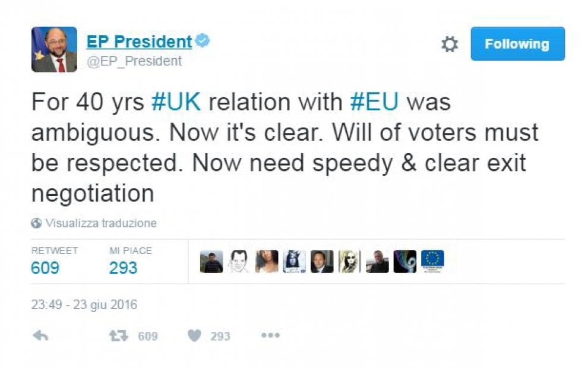Open the three-dots more options menu

click(x=271, y=335)
